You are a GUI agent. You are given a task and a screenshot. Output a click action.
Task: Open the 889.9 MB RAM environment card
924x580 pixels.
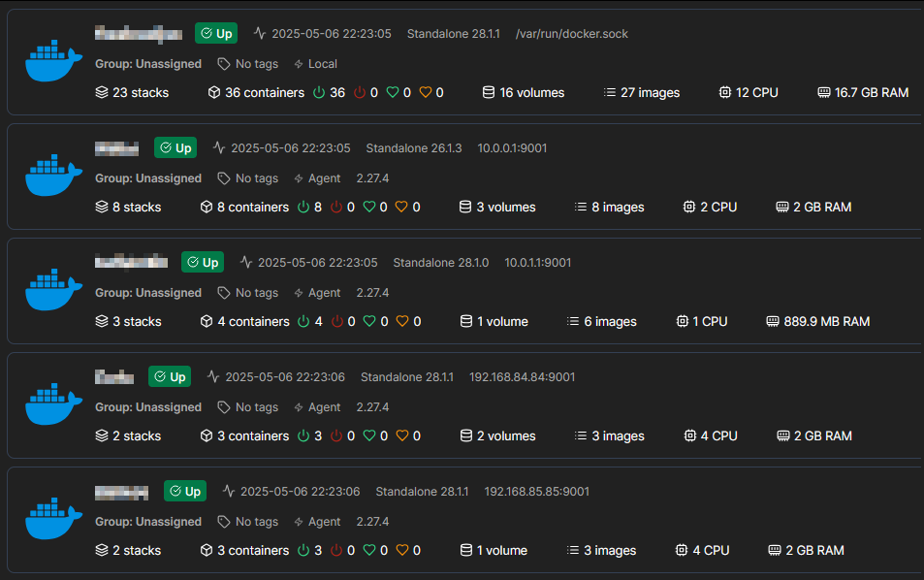click(x=464, y=291)
